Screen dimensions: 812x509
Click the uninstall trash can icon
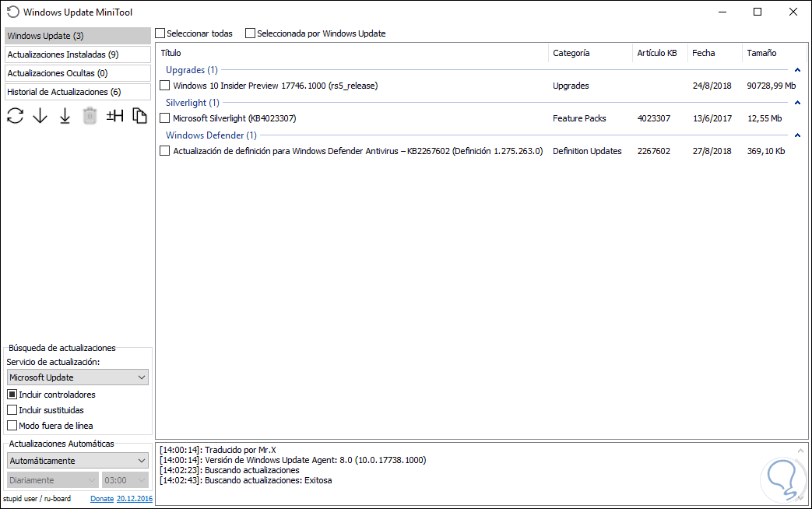click(90, 115)
